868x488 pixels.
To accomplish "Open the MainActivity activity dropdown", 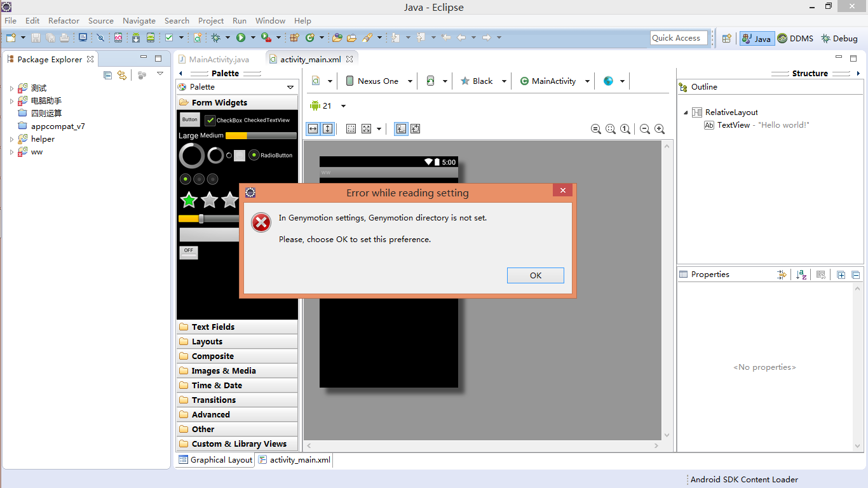I will [555, 81].
